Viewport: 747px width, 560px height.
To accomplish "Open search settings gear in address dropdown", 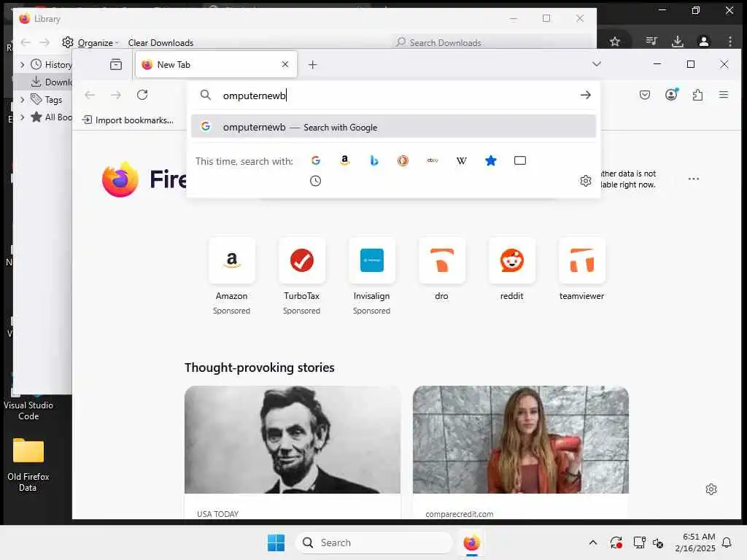I will 586,181.
